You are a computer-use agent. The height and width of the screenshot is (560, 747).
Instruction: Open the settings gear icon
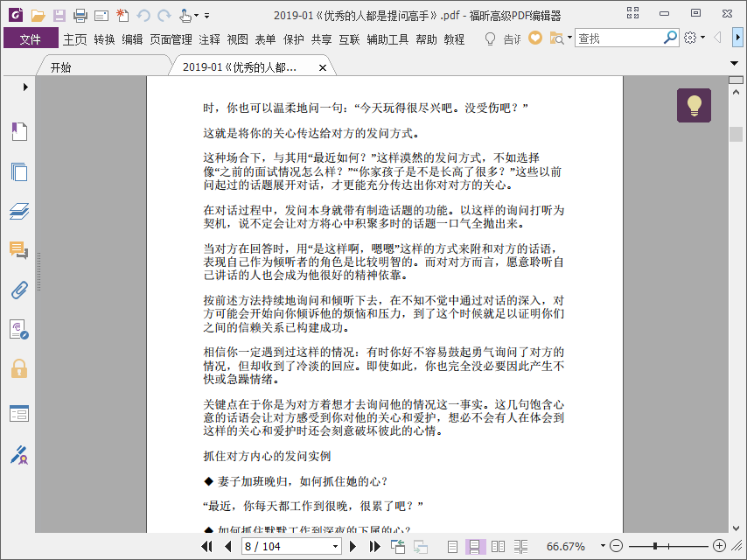pyautogui.click(x=690, y=38)
